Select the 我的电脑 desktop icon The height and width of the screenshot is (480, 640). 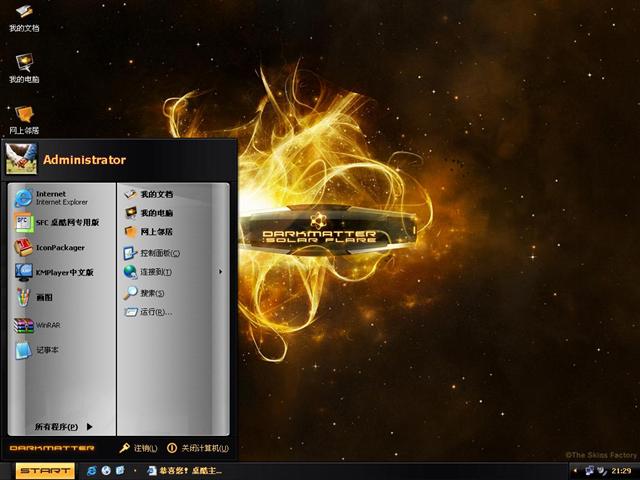[x=24, y=68]
